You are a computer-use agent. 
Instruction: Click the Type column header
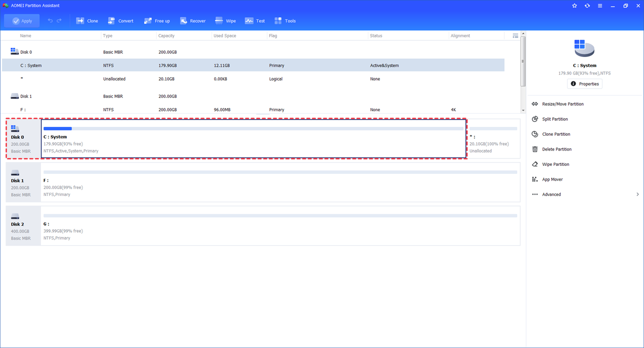tap(108, 36)
